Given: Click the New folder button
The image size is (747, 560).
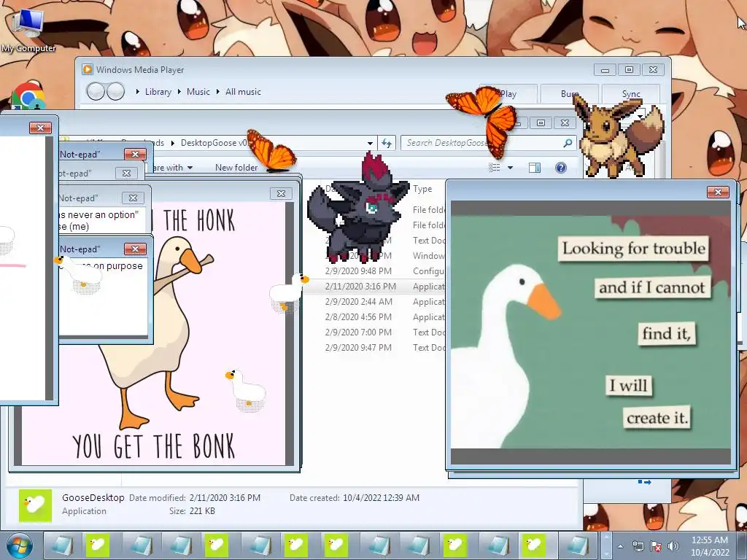Looking at the screenshot, I should [236, 168].
